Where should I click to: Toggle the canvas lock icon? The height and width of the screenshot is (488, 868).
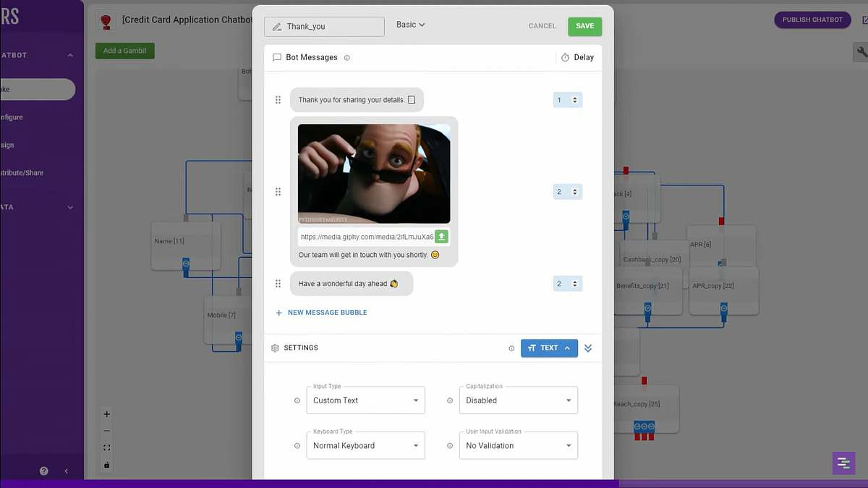pos(107,465)
